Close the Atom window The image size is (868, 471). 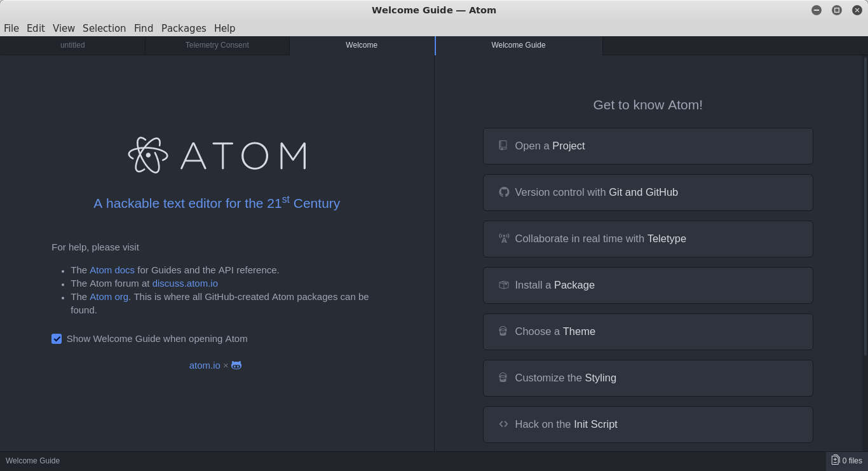[857, 10]
